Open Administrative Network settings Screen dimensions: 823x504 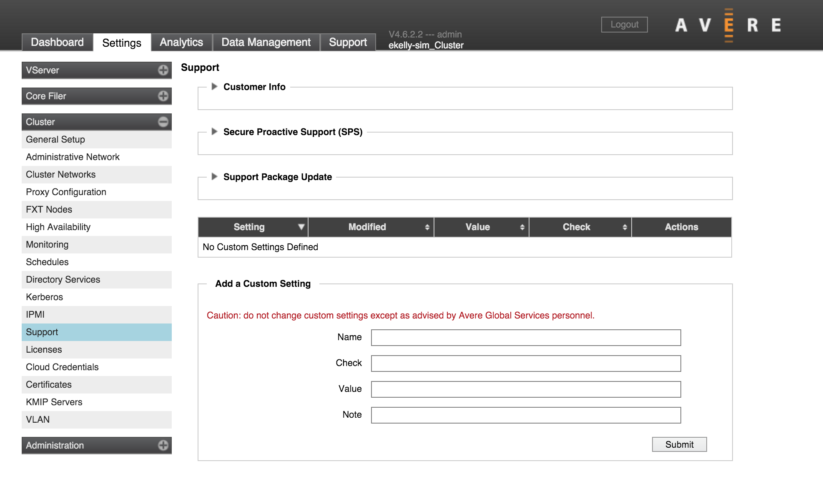[x=97, y=157]
